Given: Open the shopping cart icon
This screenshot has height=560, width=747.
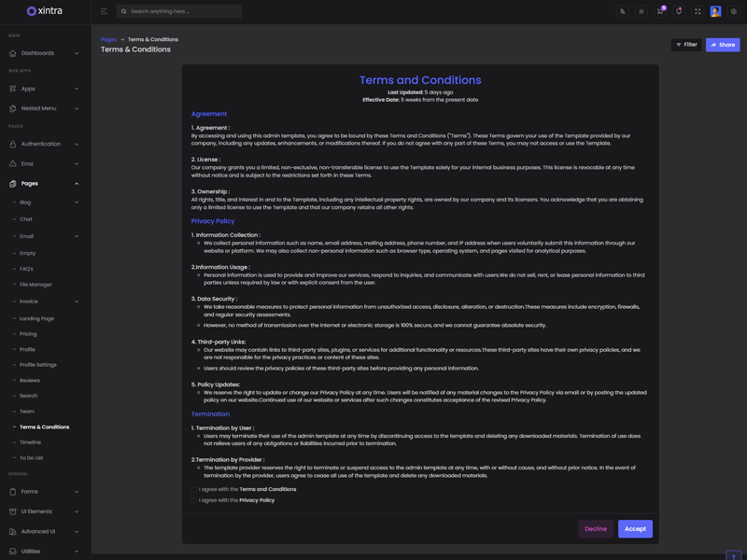Looking at the screenshot, I should pos(660,12).
